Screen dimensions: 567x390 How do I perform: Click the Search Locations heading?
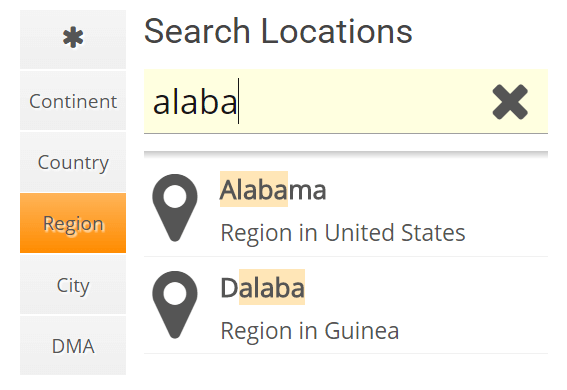pos(278,31)
